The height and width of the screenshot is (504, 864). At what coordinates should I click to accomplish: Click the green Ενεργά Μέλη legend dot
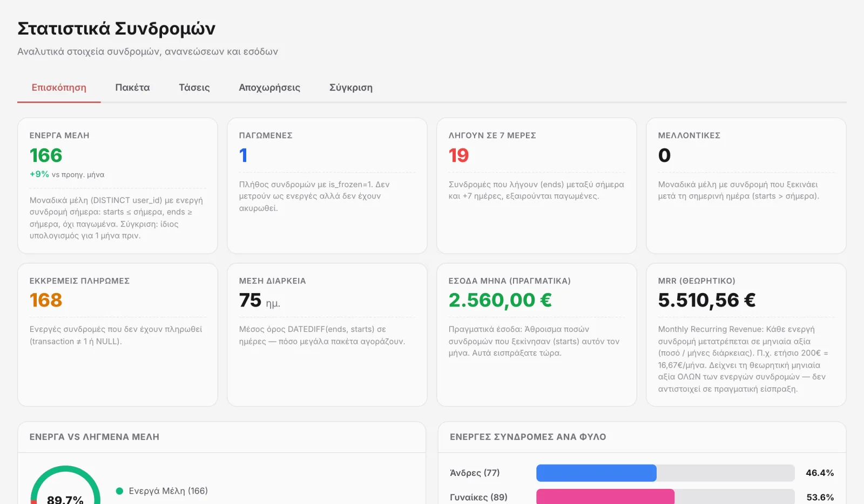point(119,491)
